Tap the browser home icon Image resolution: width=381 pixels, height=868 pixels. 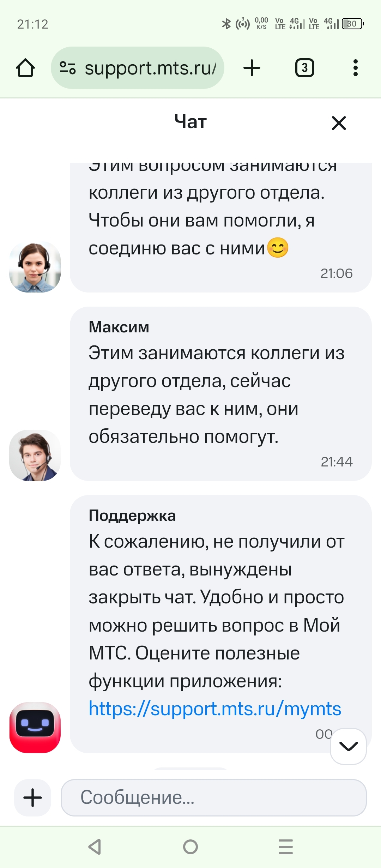[x=25, y=68]
